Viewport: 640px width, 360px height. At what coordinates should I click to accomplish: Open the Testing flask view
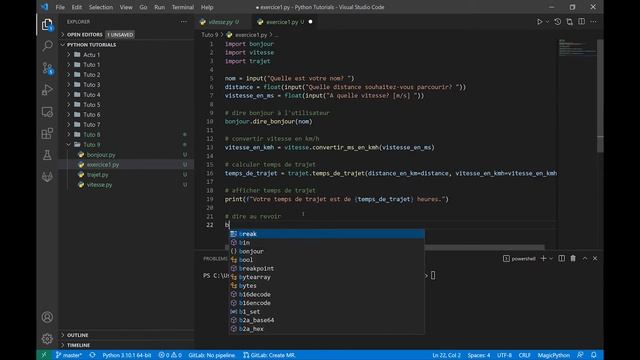pyautogui.click(x=47, y=155)
